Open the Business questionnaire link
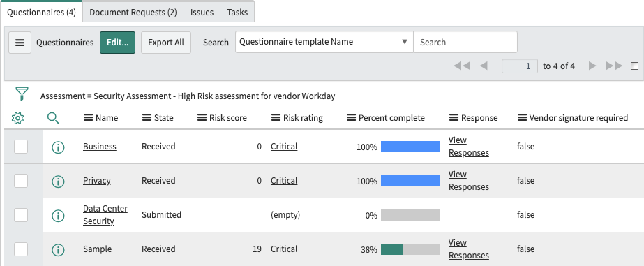644x266 pixels. [x=99, y=147]
